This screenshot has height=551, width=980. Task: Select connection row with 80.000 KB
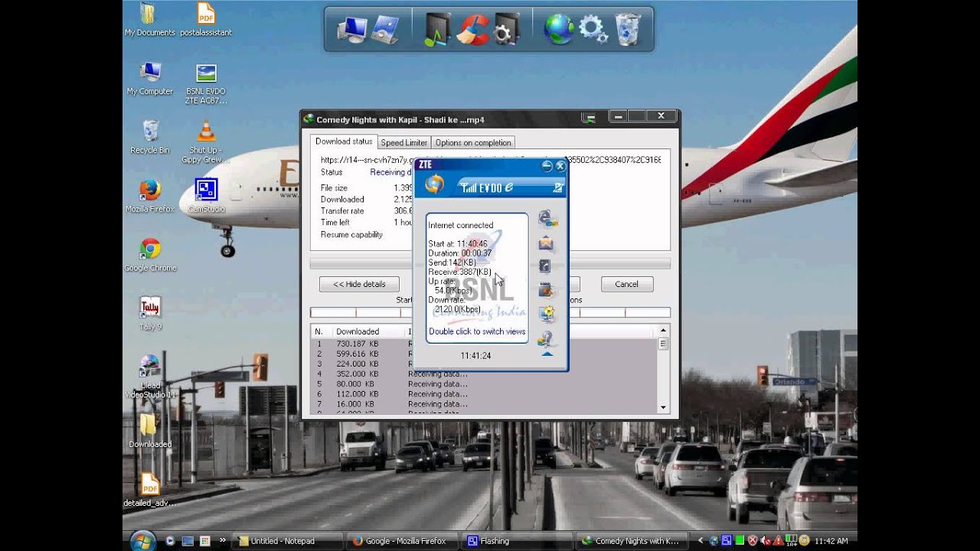pyautogui.click(x=484, y=384)
